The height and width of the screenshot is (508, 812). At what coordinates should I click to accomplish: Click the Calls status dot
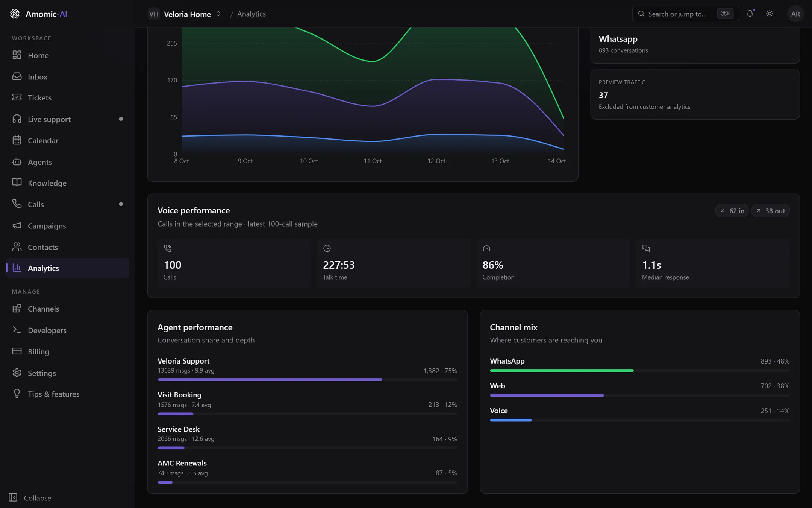[x=121, y=204]
